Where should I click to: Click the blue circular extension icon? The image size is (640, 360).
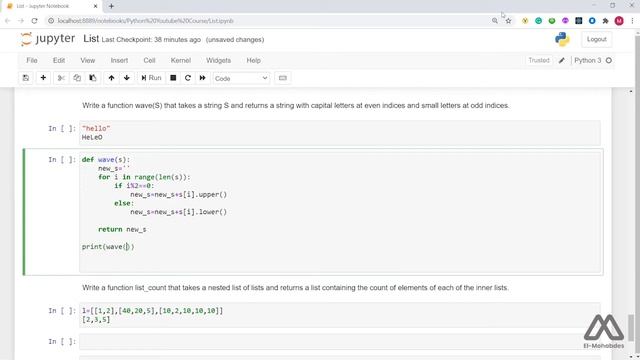(x=592, y=20)
